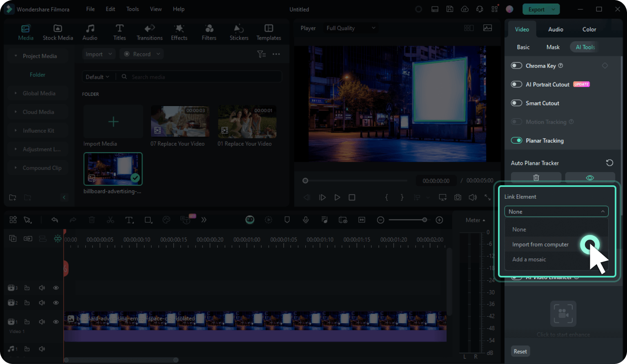
Task: Open the Export options dropdown arrow
Action: point(554,9)
